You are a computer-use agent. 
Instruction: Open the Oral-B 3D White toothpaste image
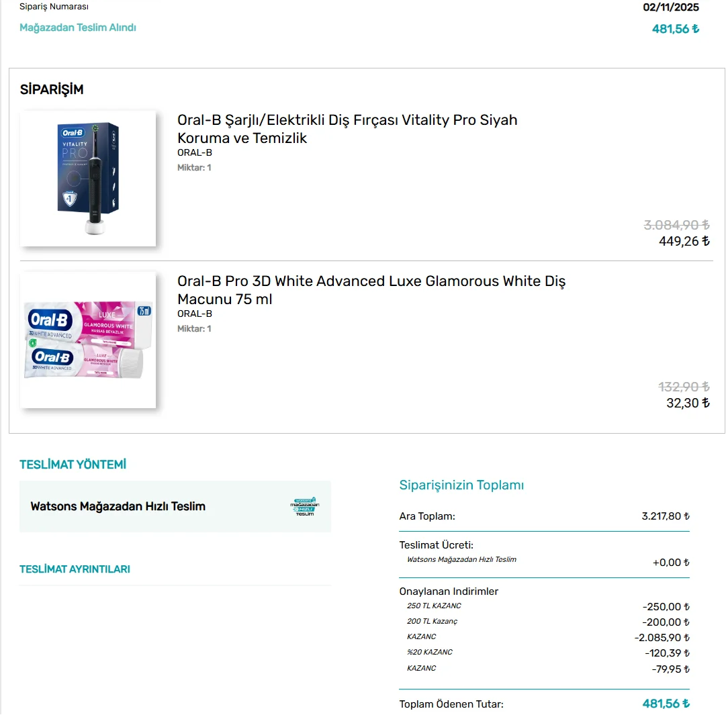[88, 340]
